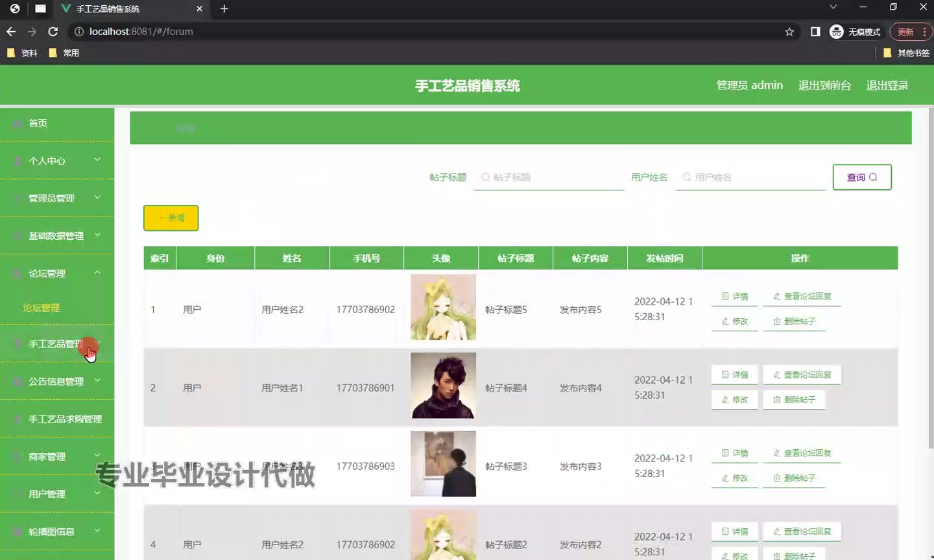The height and width of the screenshot is (560, 934).
Task: Open 手工艺品求购管理 sidebar item
Action: coord(57,419)
